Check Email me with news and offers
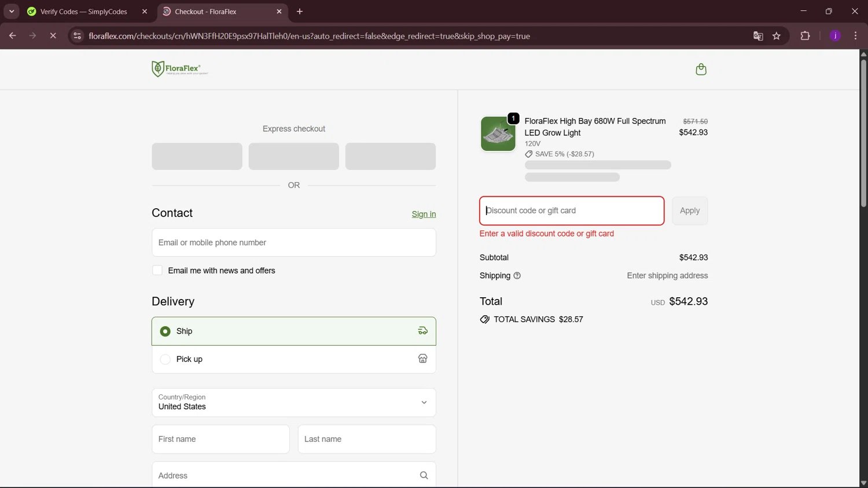868x488 pixels. [157, 271]
